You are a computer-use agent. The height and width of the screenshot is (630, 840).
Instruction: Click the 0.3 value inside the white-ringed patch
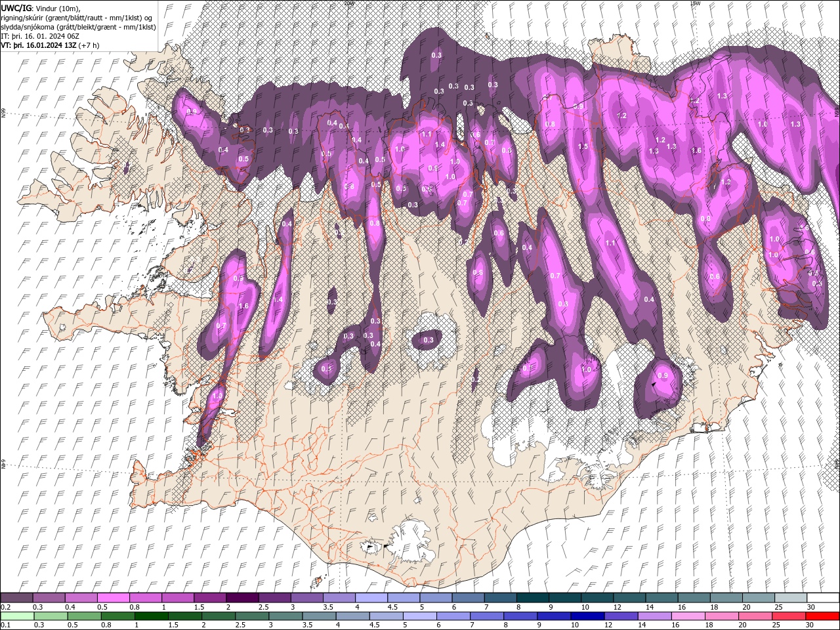point(429,340)
